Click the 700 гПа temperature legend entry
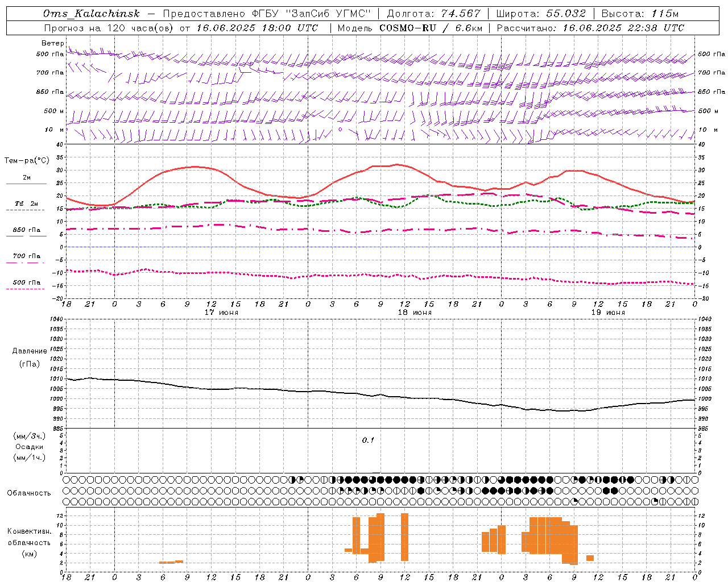Image resolution: width=728 pixels, height=582 pixels. (27, 256)
